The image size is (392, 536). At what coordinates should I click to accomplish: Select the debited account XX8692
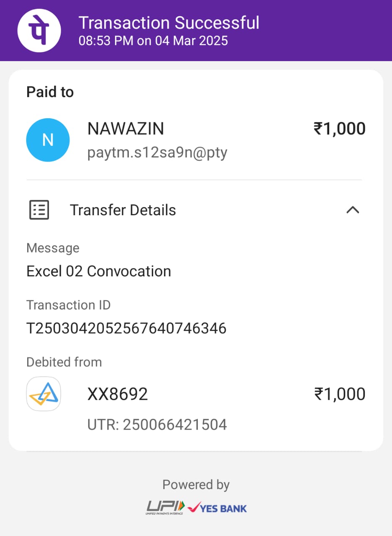[x=118, y=394]
